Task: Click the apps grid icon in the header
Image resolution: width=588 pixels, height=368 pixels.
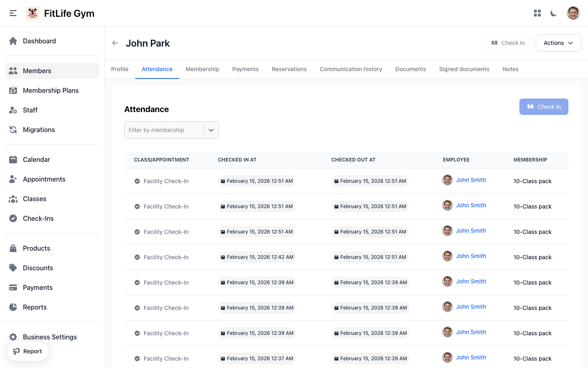Action: (537, 13)
